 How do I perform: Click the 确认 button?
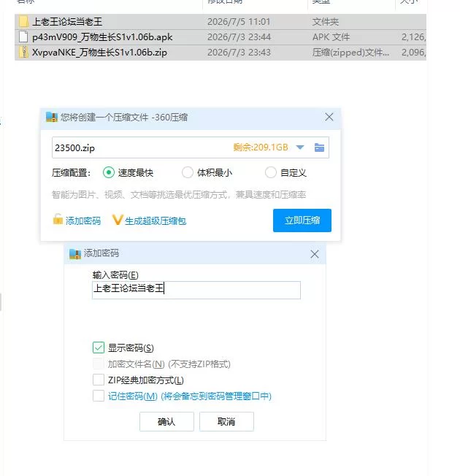(166, 421)
